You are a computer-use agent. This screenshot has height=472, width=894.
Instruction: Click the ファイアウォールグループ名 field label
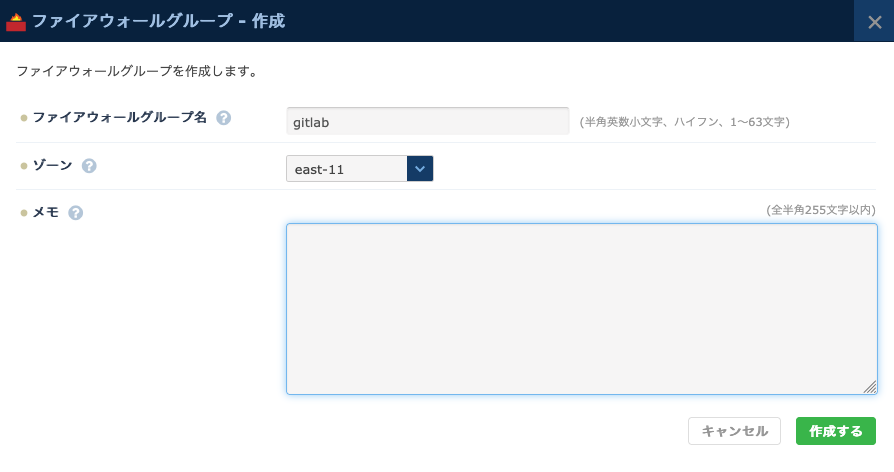pyautogui.click(x=119, y=118)
